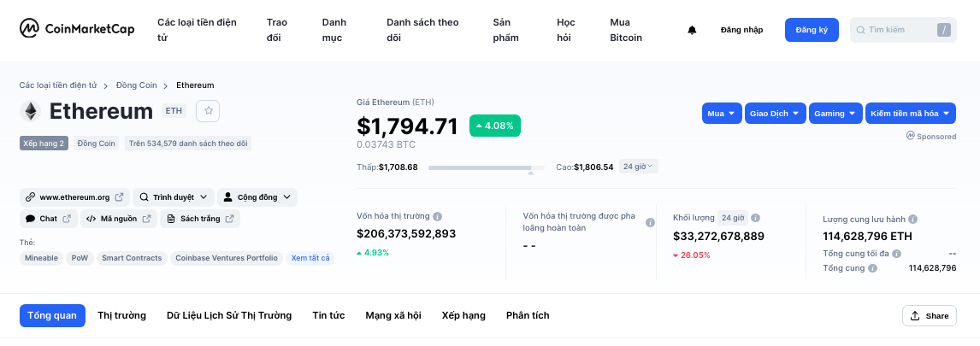Screen dimensions: 980x346
Task: Click the Ethereum diamond logo
Action: (x=29, y=111)
